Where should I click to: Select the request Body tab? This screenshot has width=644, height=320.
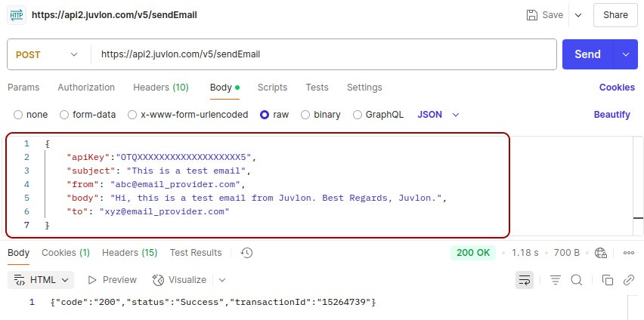[x=224, y=88]
